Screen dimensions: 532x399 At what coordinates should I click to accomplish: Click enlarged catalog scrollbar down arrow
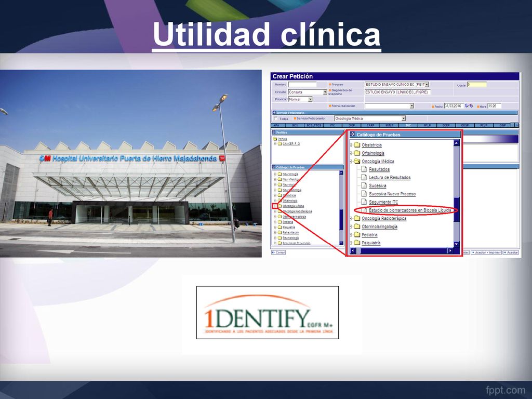[456, 244]
